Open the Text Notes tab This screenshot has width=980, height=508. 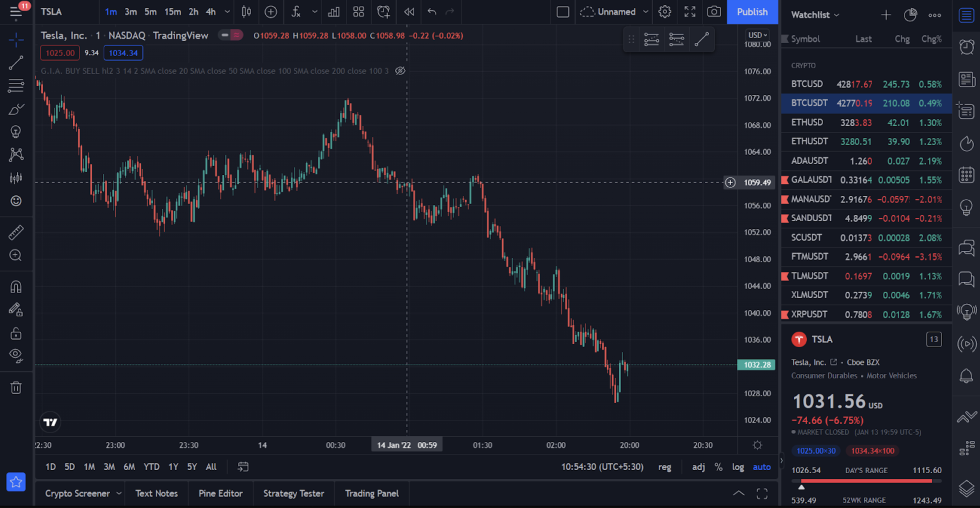click(x=156, y=493)
